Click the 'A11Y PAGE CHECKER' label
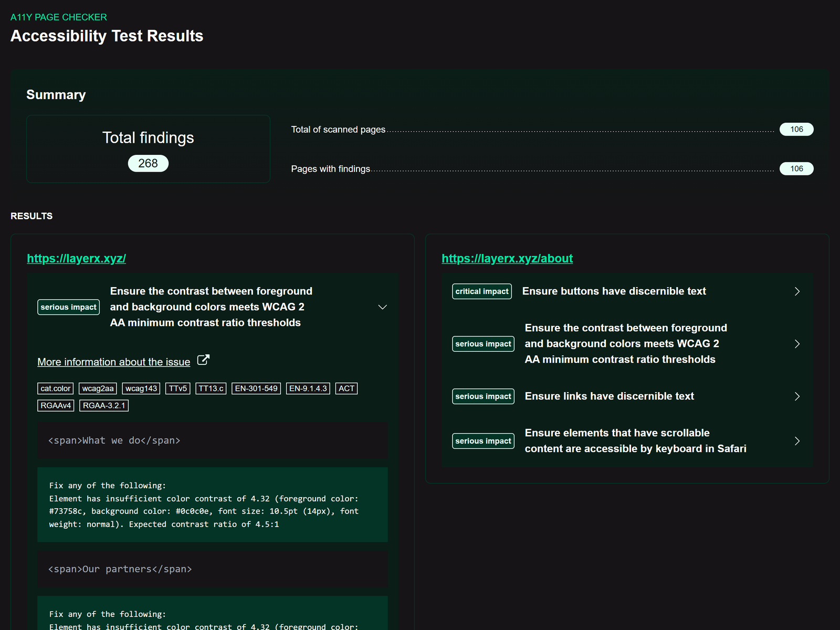The width and height of the screenshot is (840, 630). point(59,17)
